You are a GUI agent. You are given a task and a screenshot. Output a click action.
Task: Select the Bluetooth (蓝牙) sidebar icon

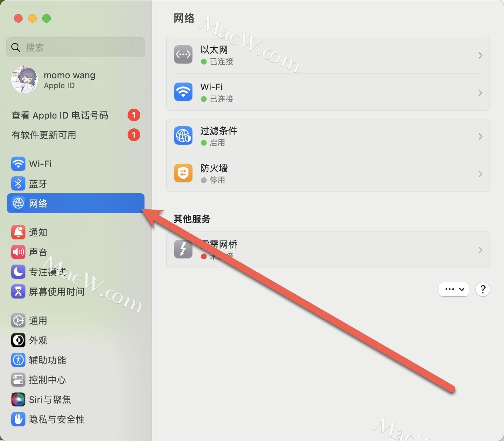18,183
